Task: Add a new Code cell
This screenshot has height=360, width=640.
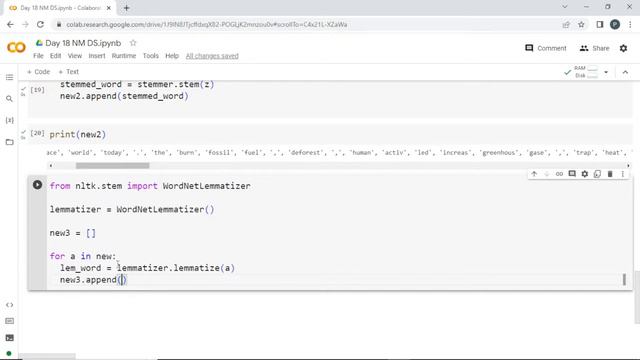Action: coord(38,72)
